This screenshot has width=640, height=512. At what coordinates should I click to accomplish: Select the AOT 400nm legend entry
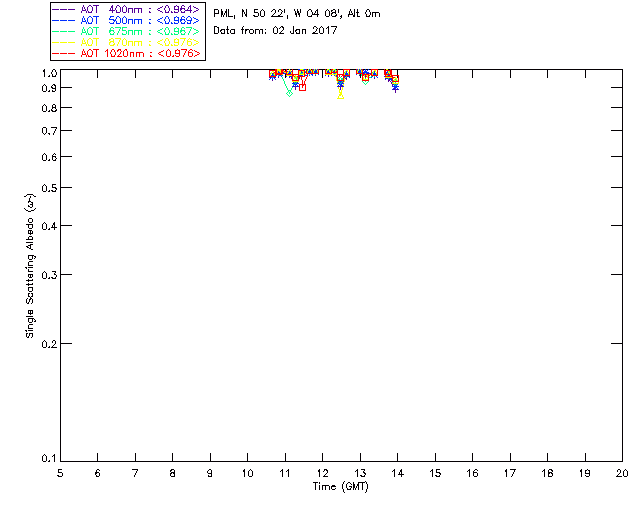[126, 9]
